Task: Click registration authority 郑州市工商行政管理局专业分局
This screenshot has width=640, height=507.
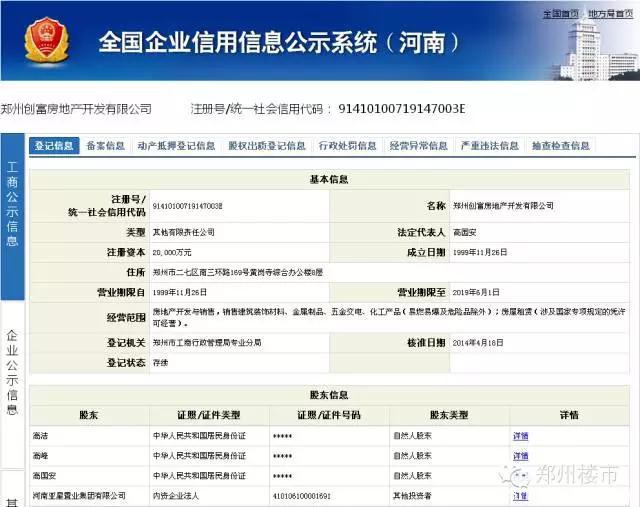Action: (207, 342)
